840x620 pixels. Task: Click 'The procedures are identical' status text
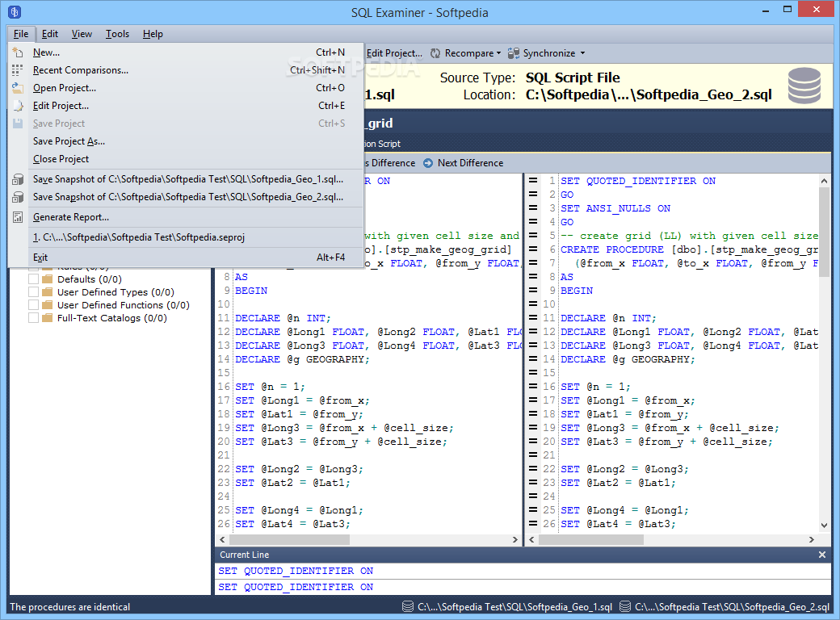[x=70, y=606]
